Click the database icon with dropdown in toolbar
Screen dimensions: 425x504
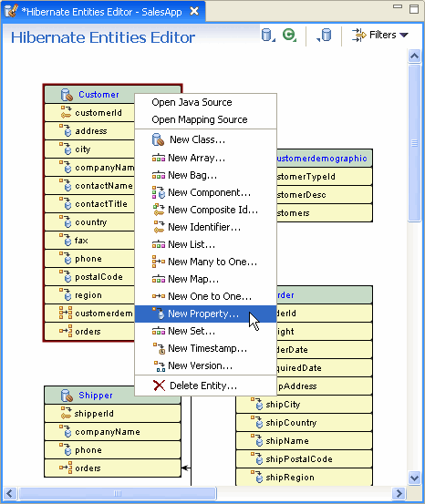coord(267,35)
